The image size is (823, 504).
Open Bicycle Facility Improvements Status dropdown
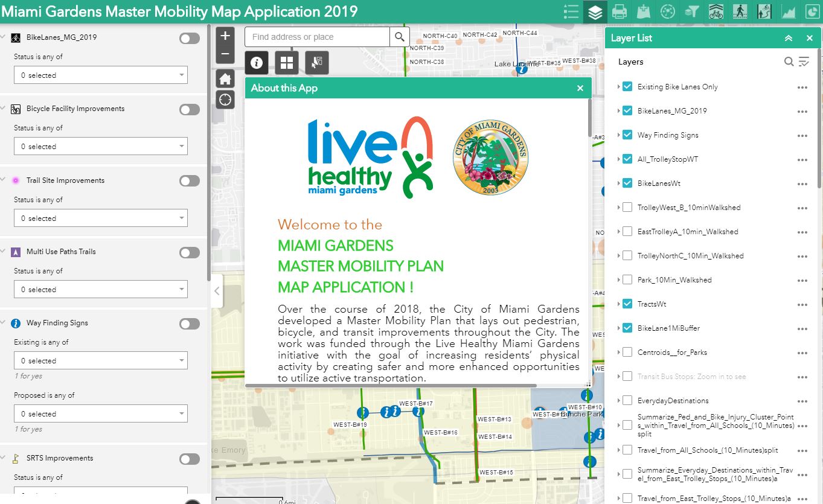point(101,146)
